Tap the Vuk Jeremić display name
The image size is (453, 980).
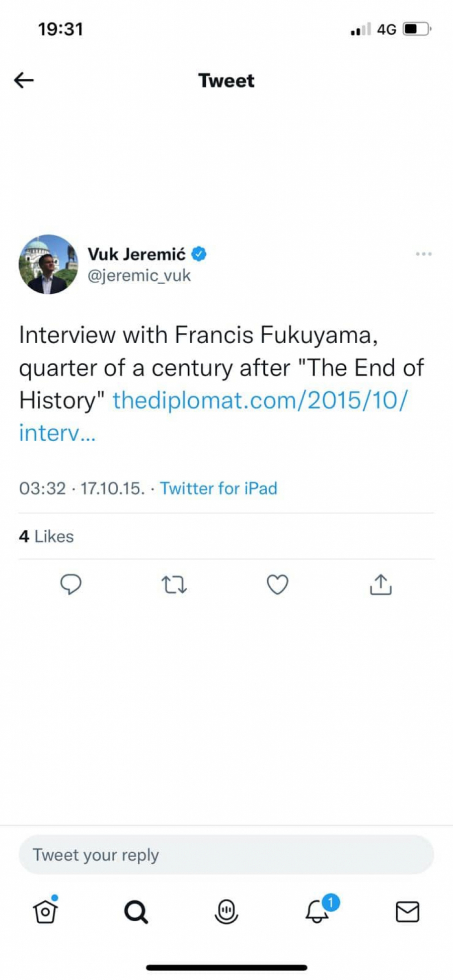click(x=136, y=255)
